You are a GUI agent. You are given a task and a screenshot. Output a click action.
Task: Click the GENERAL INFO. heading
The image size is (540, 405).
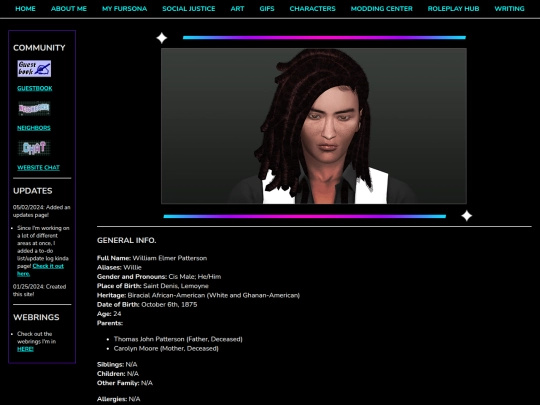[127, 241]
